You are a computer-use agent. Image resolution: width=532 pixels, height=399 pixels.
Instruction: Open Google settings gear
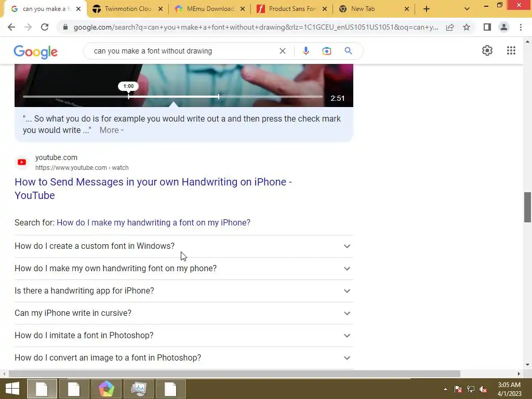487,50
